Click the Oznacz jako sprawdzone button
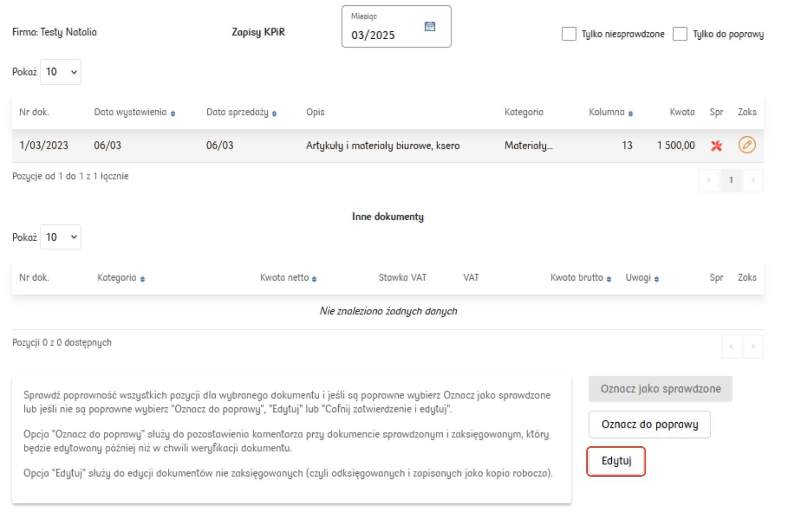 (660, 389)
